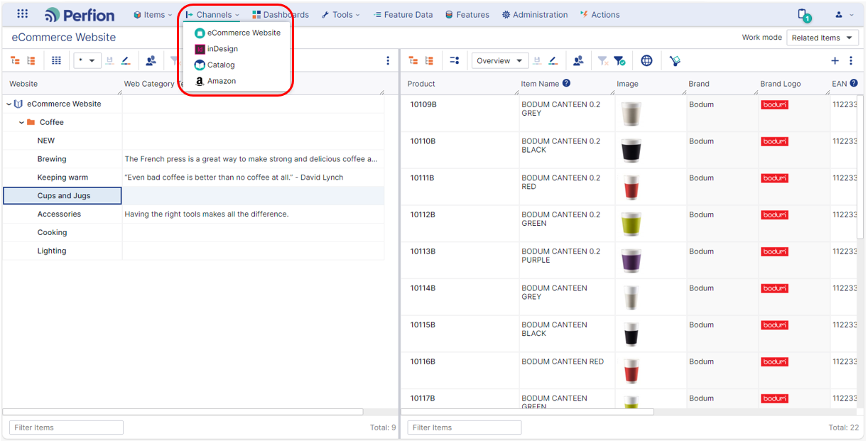Image resolution: width=868 pixels, height=441 pixels.
Task: Click the grey cup image for 10109B
Action: [x=631, y=114]
